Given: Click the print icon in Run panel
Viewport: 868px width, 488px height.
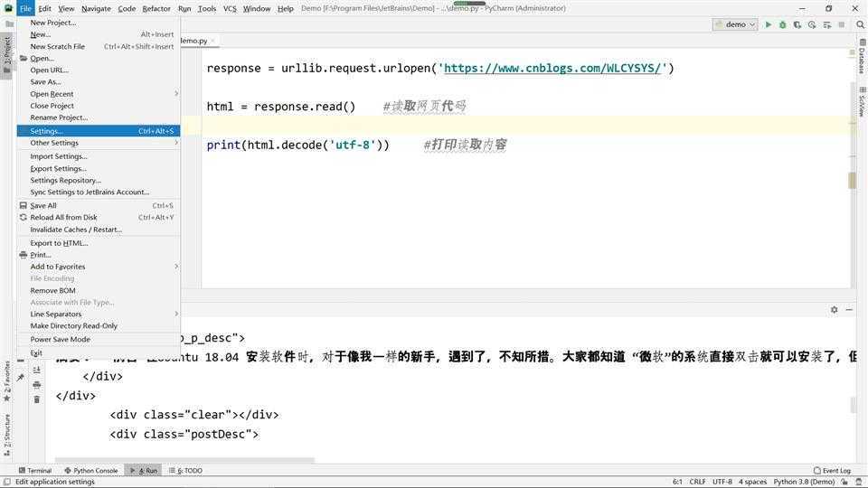Looking at the screenshot, I should pyautogui.click(x=36, y=385).
